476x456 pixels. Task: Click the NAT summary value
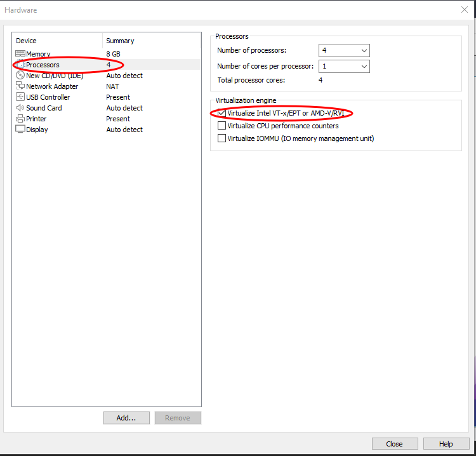(112, 86)
